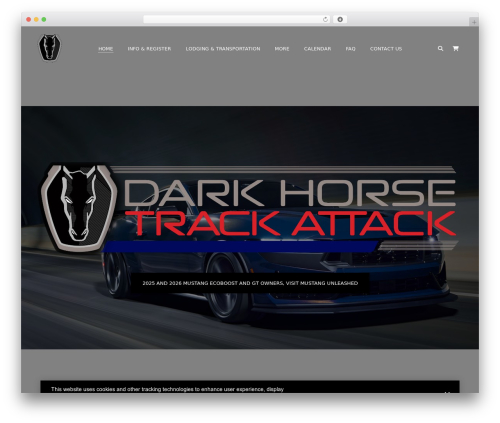Open a new tab with plus button

click(474, 22)
